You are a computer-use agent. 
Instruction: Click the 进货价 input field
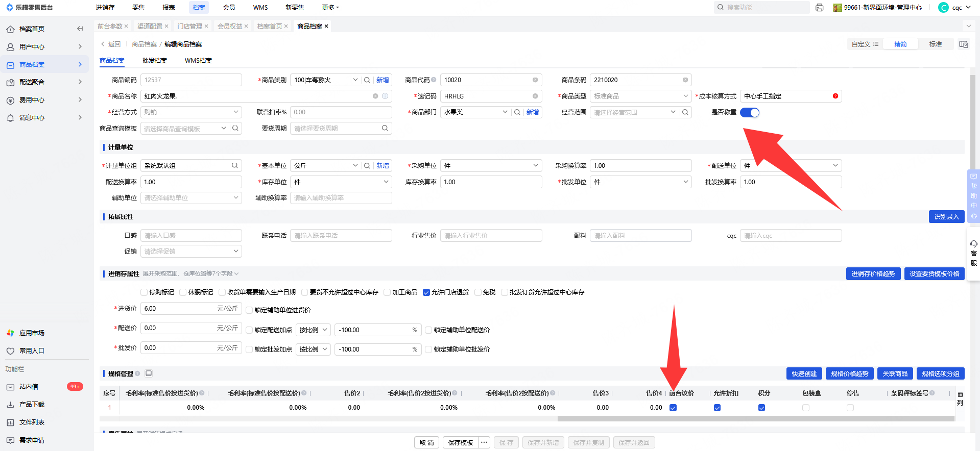coord(191,309)
